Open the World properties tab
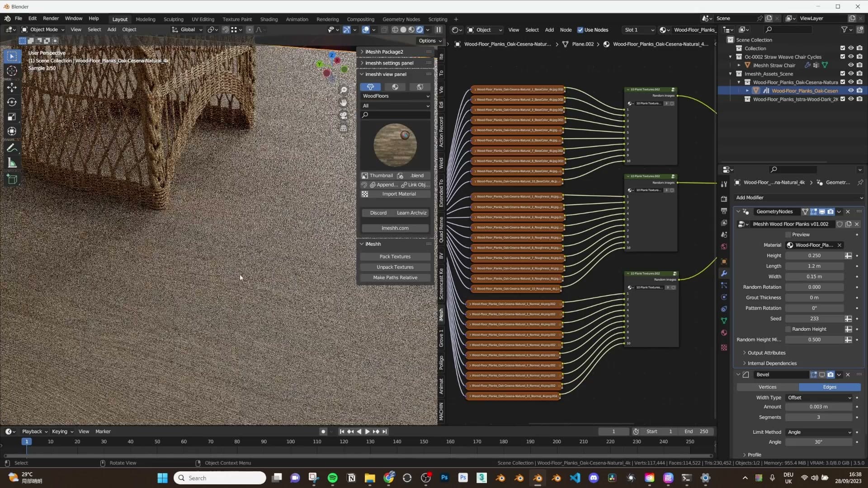This screenshot has width=868, height=488. 724,247
